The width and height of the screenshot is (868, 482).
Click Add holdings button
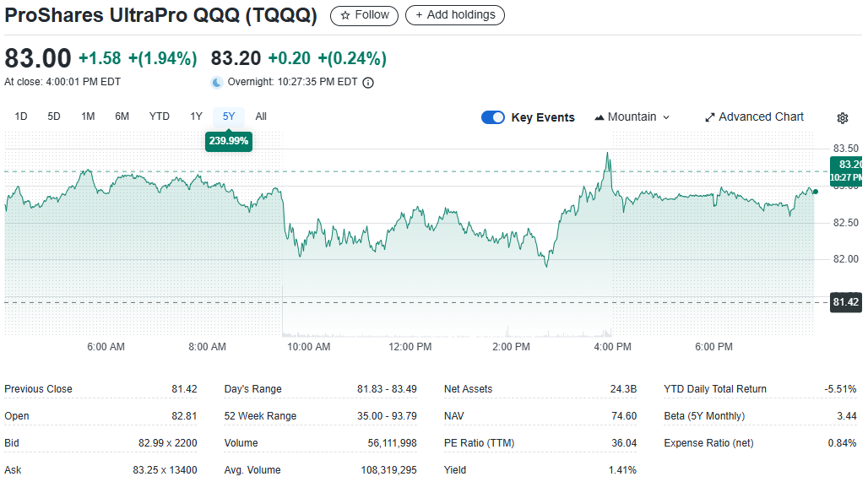(455, 15)
